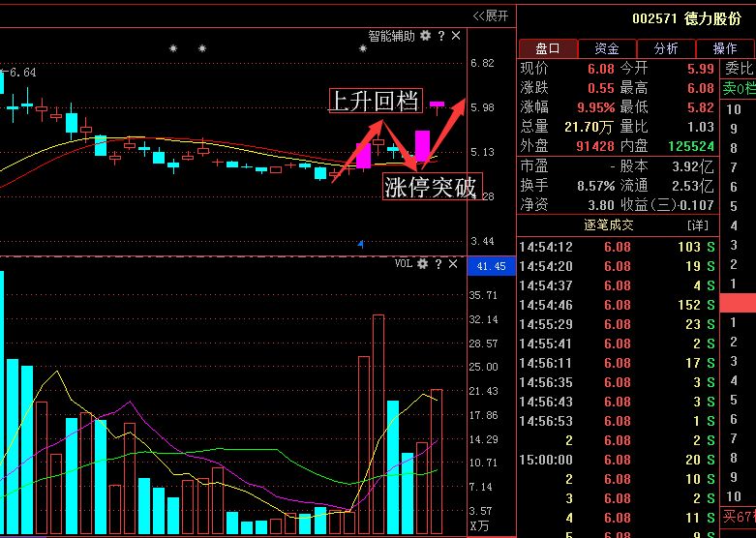Click the 上升回档 annotation label
756x538 pixels.
click(x=375, y=101)
